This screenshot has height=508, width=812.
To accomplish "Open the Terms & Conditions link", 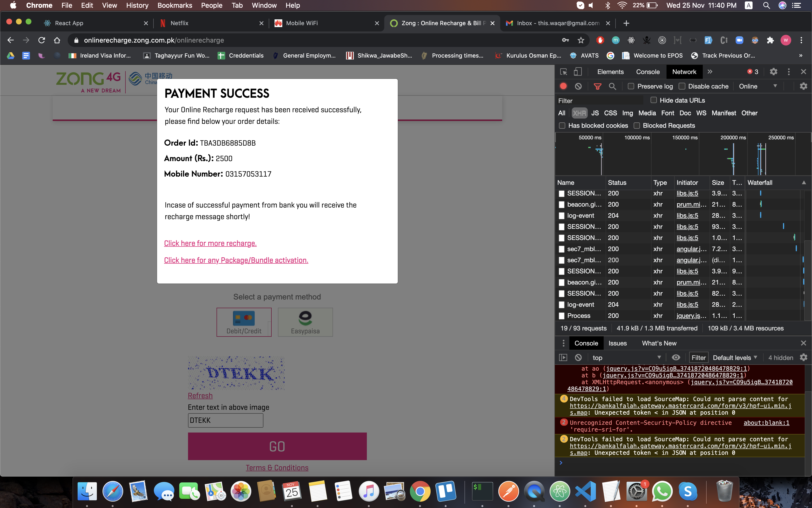I will click(x=277, y=468).
